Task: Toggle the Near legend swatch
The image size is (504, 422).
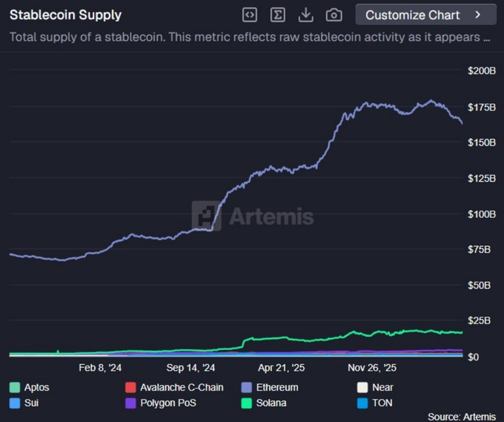Action: click(362, 387)
